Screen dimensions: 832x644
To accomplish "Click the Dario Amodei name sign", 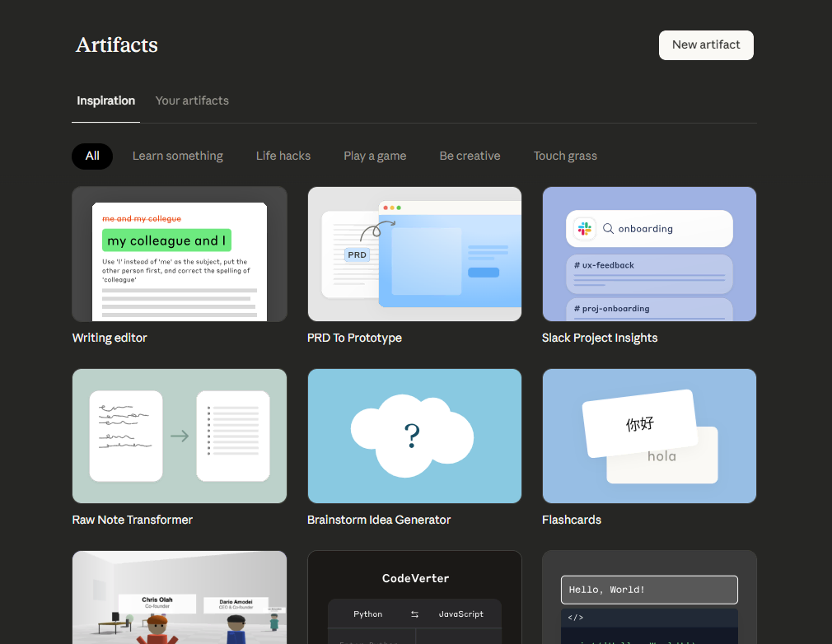I will tap(236, 604).
